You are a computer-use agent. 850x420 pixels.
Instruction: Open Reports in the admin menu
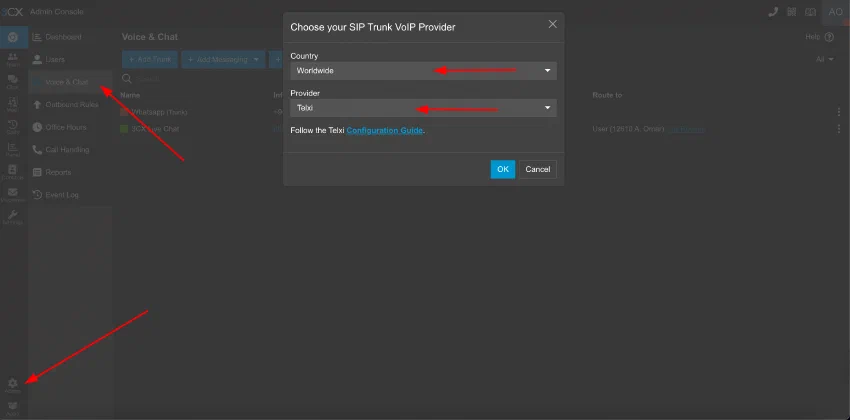[70, 172]
